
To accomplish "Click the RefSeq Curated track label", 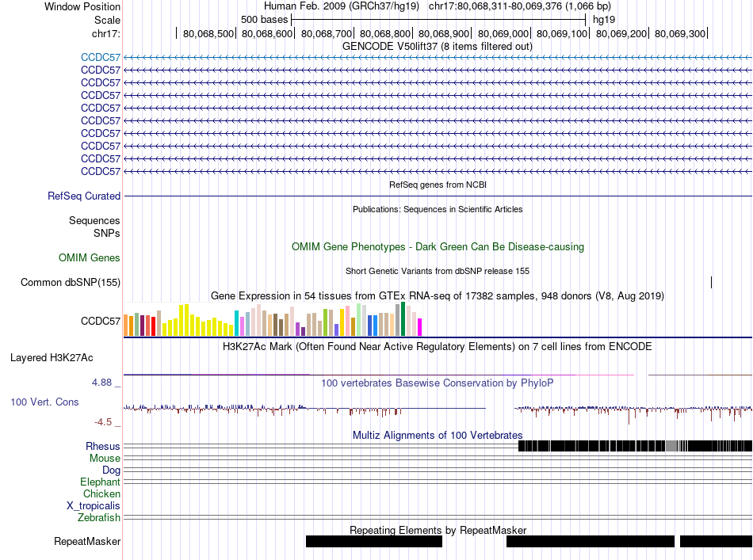I will point(84,196).
